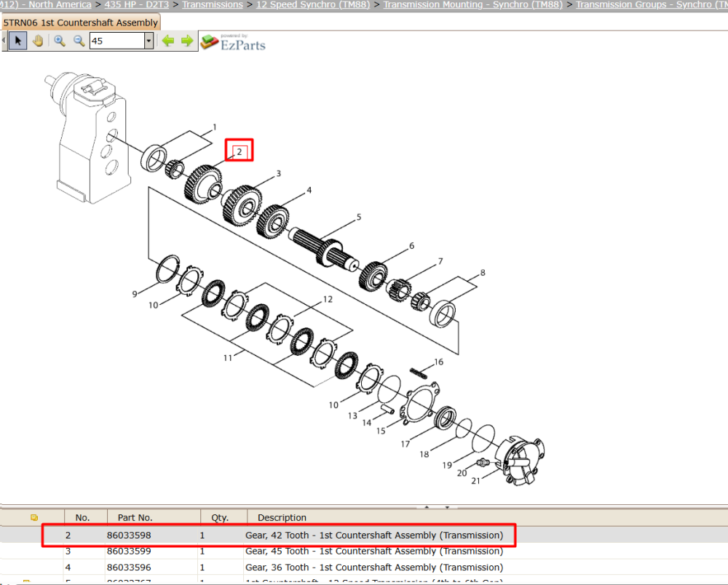Click the notes icon in the table header
Screen dimensions: 728x585
click(x=34, y=517)
